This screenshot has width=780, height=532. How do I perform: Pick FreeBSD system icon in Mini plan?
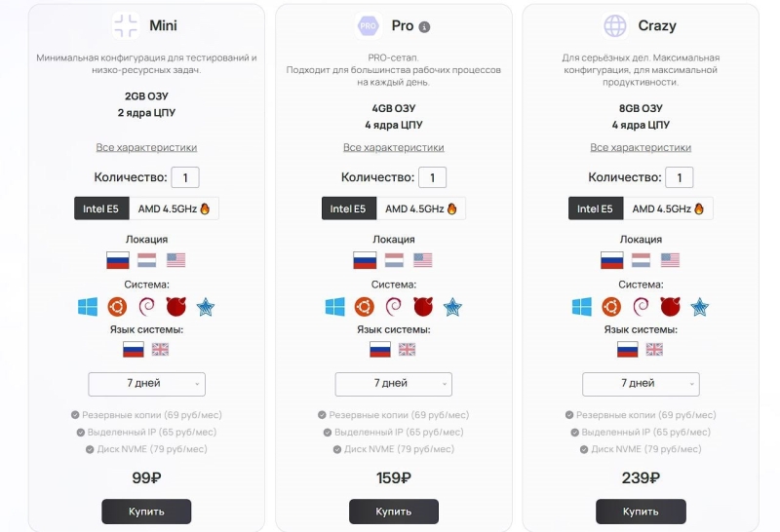(176, 307)
